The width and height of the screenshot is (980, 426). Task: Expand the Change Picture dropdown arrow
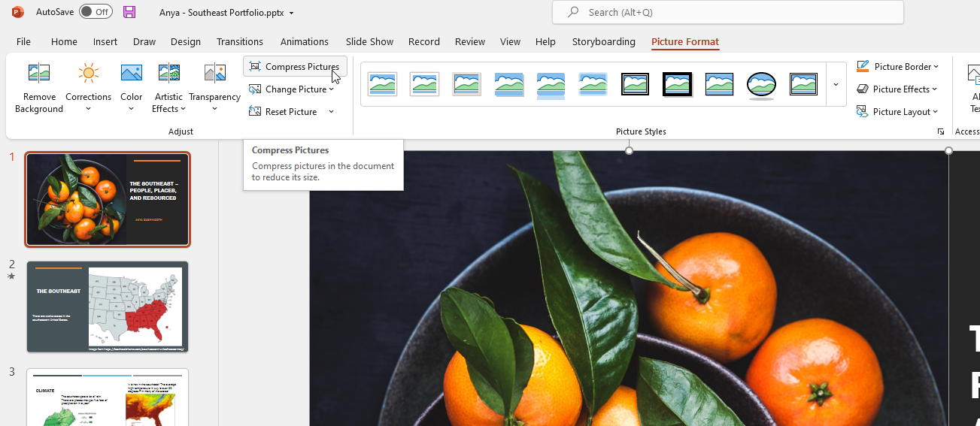[331, 89]
